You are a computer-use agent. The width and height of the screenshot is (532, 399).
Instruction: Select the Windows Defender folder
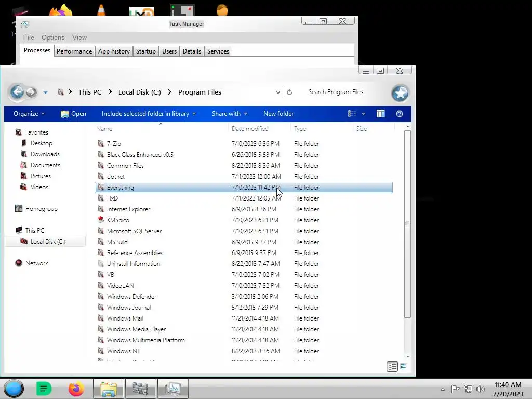click(x=131, y=297)
